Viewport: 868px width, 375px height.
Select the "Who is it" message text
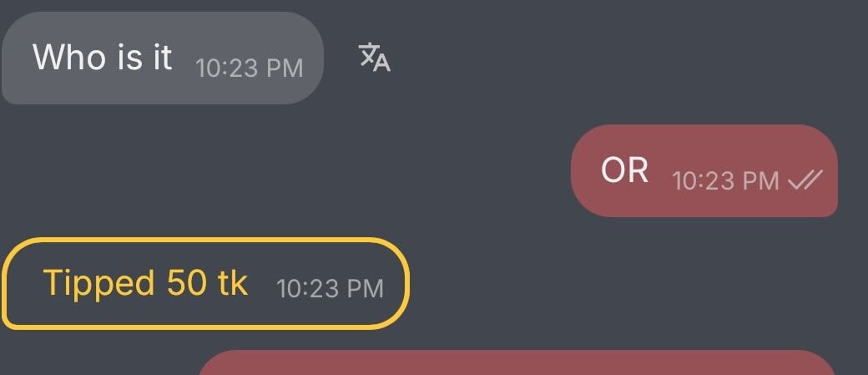pos(103,57)
